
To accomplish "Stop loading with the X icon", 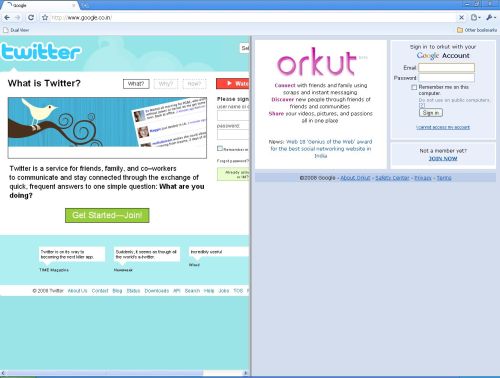I will pyautogui.click(x=461, y=17).
